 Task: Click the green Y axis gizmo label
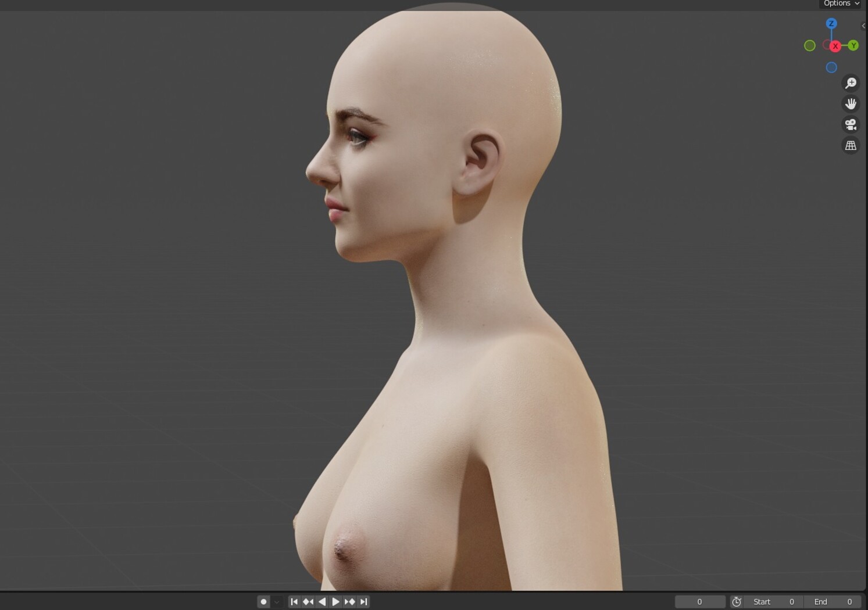853,45
